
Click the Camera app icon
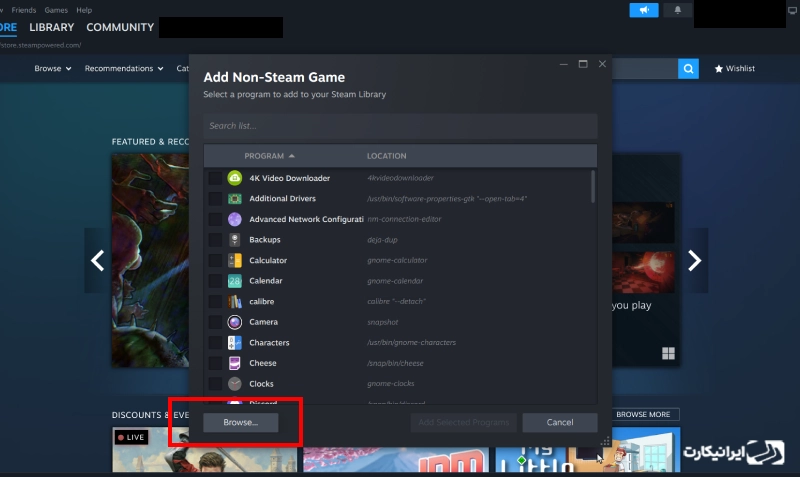tap(234, 322)
